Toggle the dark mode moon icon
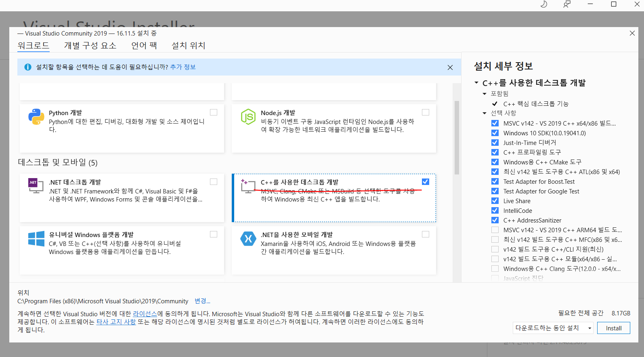This screenshot has height=357, width=644. coord(544,4)
